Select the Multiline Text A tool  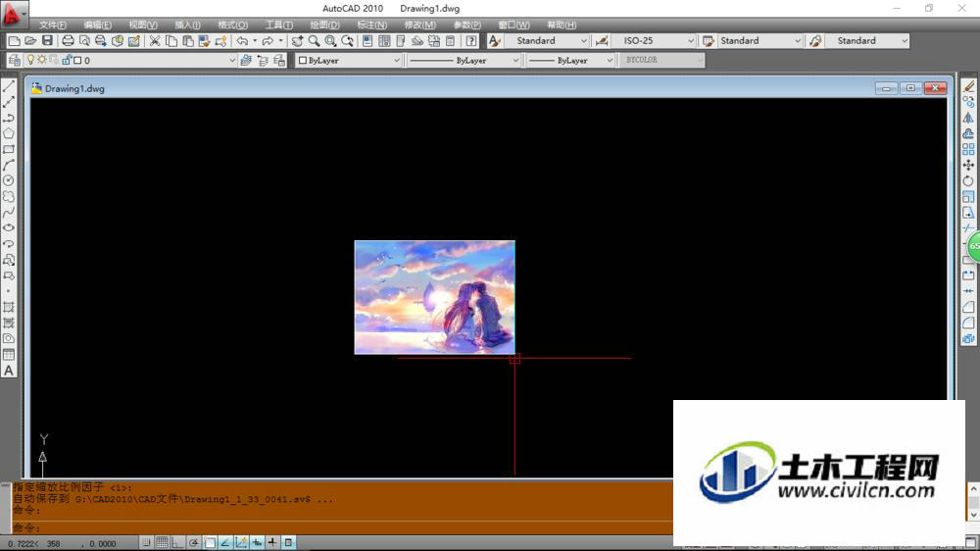click(x=9, y=371)
